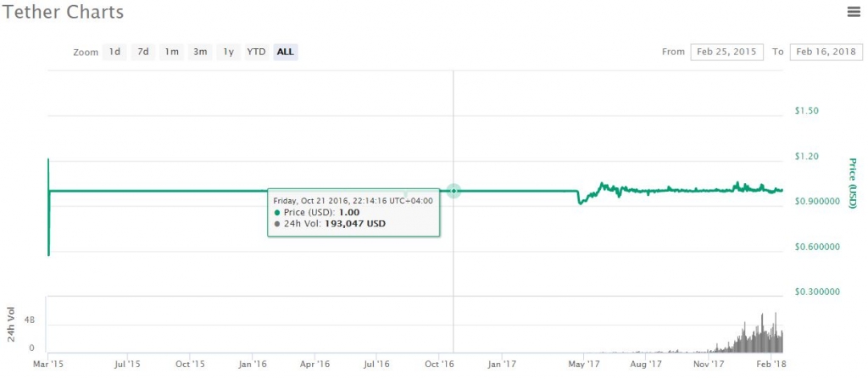Click the Tether Charts heading
Screen dimensions: 868x379
pos(62,13)
